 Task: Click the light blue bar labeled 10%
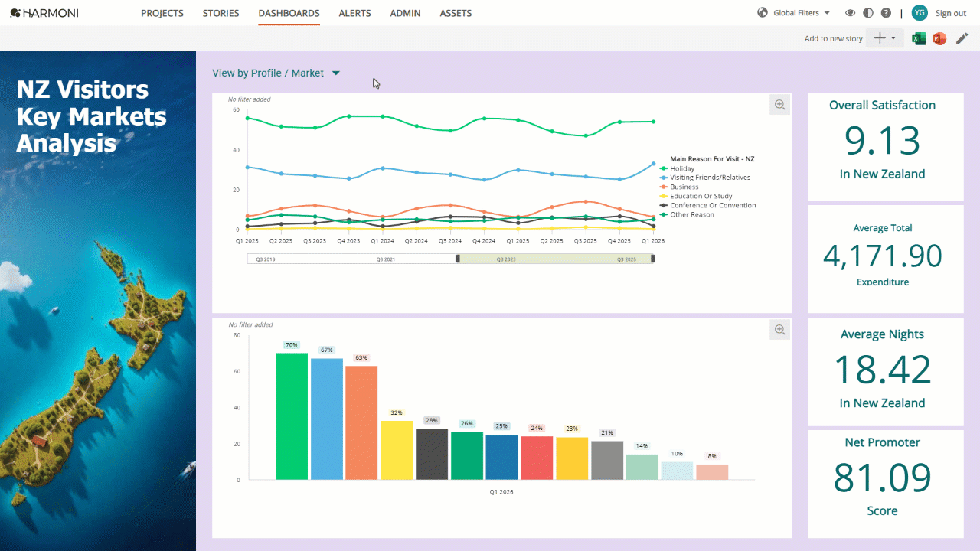coord(677,471)
